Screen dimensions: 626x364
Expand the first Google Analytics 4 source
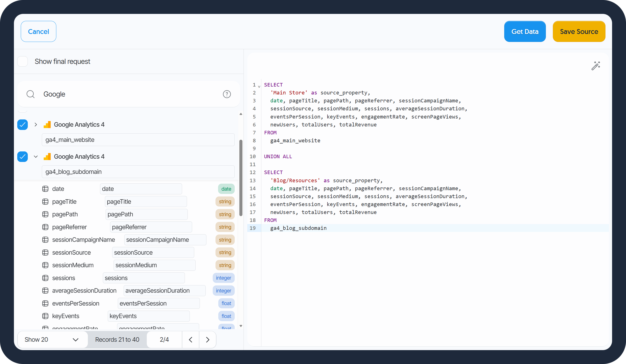pos(36,125)
